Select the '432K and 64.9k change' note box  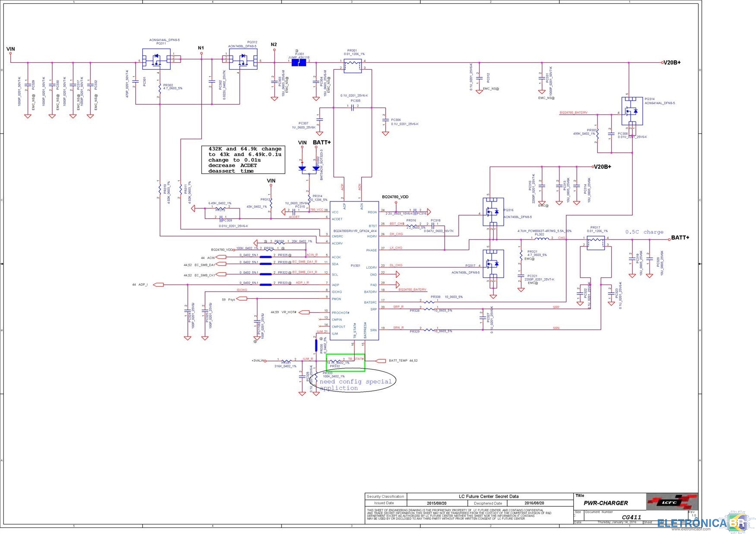pos(244,160)
